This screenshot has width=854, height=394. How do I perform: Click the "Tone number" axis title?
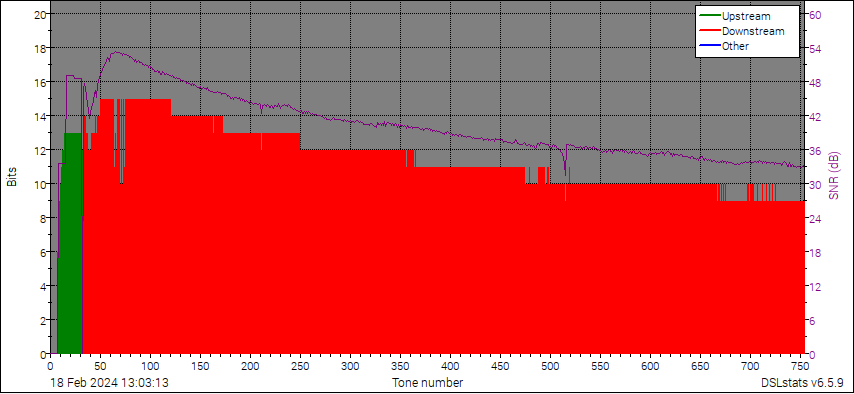pyautogui.click(x=428, y=382)
